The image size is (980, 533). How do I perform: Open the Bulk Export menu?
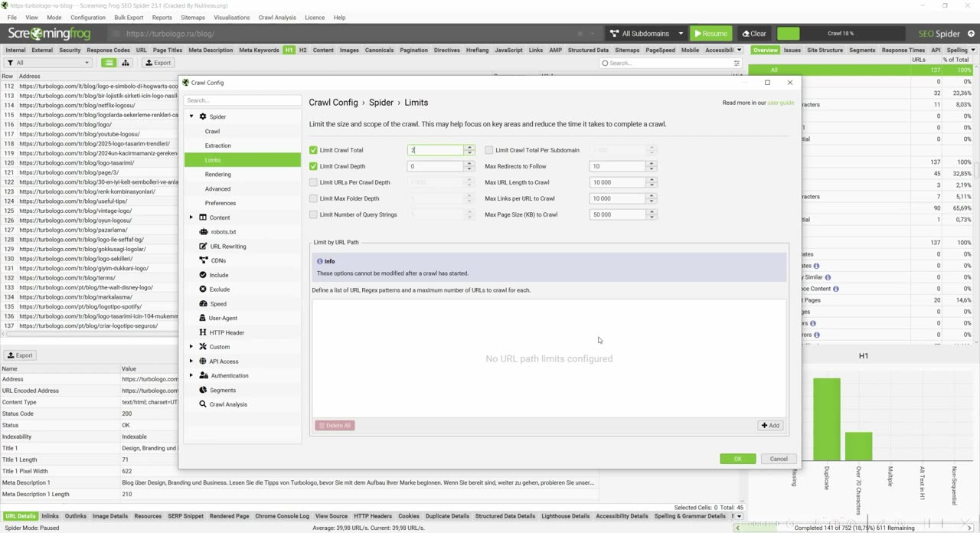pos(129,17)
